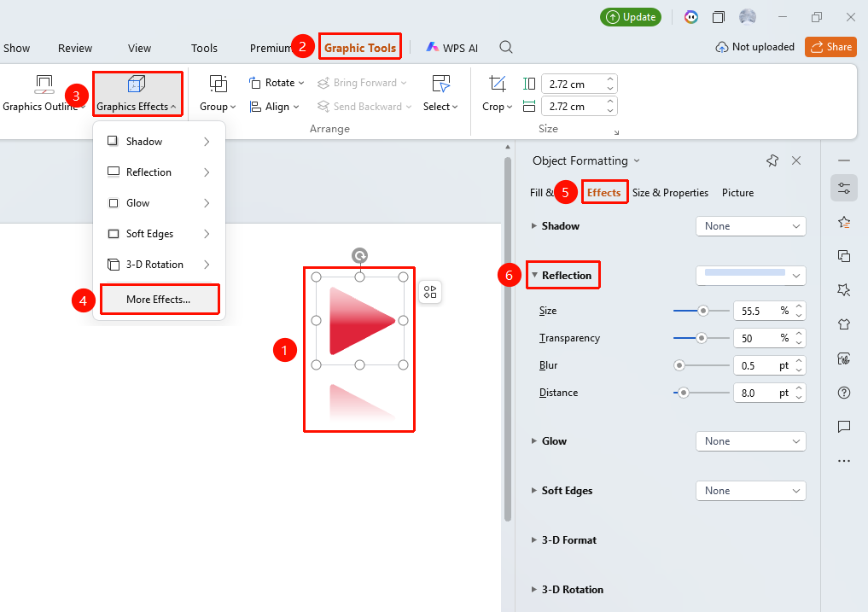Switch to the Graphic Tools tab
The width and height of the screenshot is (868, 612).
tap(360, 48)
